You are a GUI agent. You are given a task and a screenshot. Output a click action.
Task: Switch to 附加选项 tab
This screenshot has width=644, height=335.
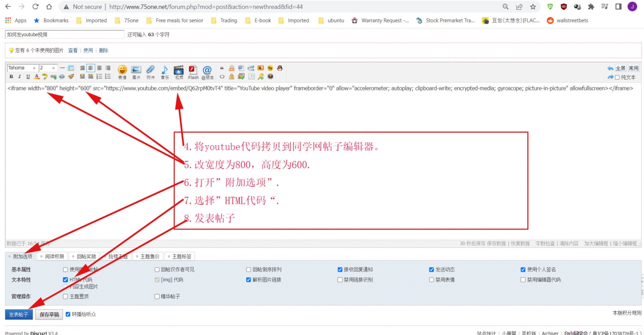[21, 256]
